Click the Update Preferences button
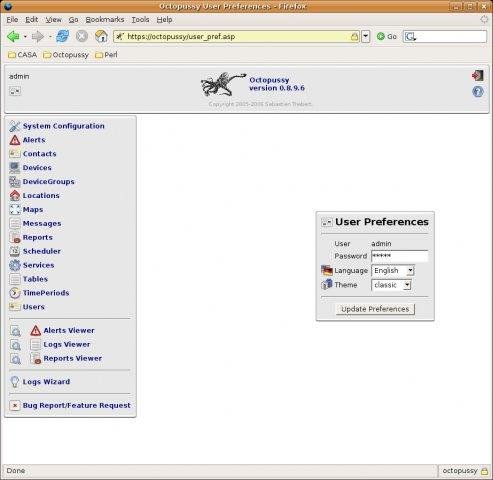This screenshot has height=480, width=493. point(375,309)
